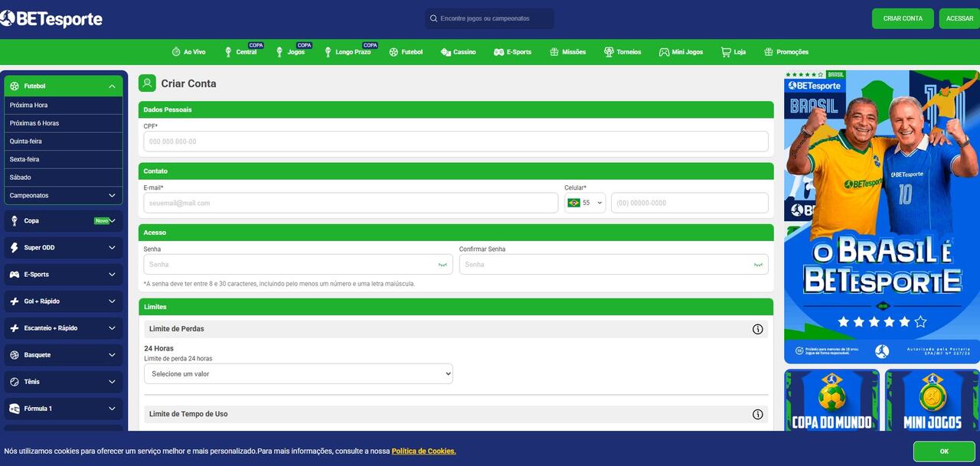Open the Selecione um valor dropdown

click(299, 374)
